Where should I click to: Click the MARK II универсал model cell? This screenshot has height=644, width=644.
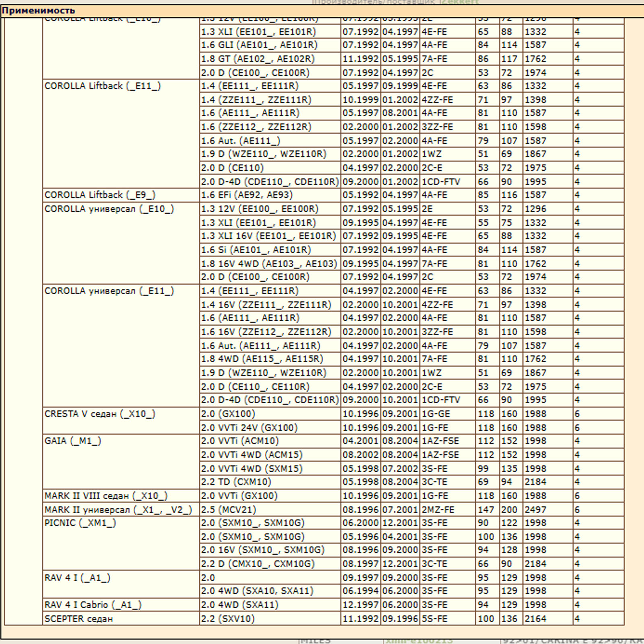click(118, 510)
